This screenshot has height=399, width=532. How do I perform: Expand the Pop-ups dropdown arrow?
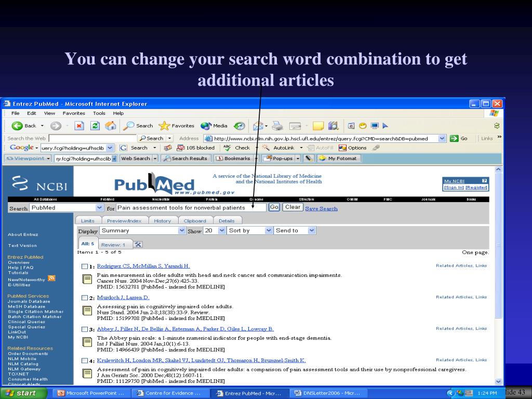[298, 158]
